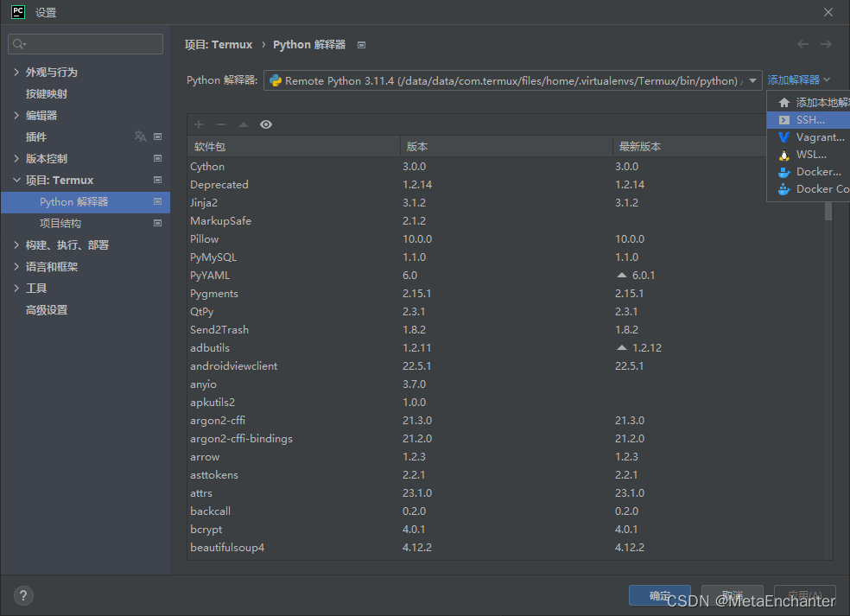Click the upgrade package up-arrow icon

(x=244, y=124)
